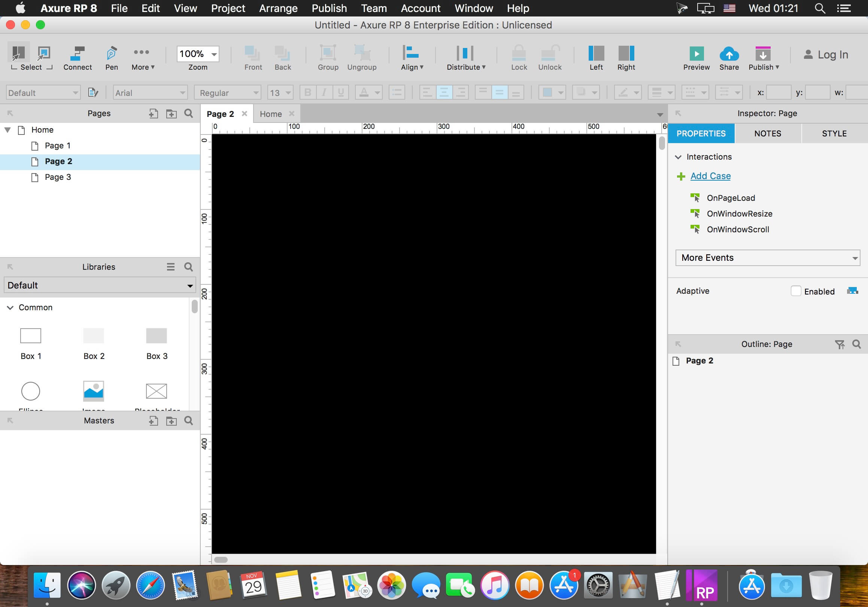This screenshot has width=868, height=607.
Task: Select the Pen tool
Action: [111, 54]
